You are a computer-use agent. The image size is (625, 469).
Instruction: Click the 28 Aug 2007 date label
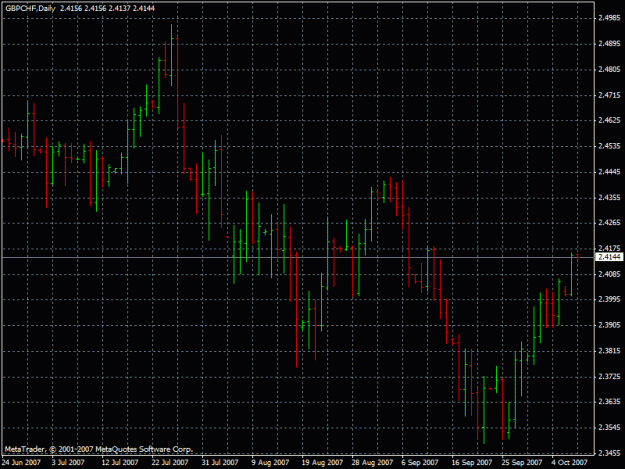tap(372, 462)
